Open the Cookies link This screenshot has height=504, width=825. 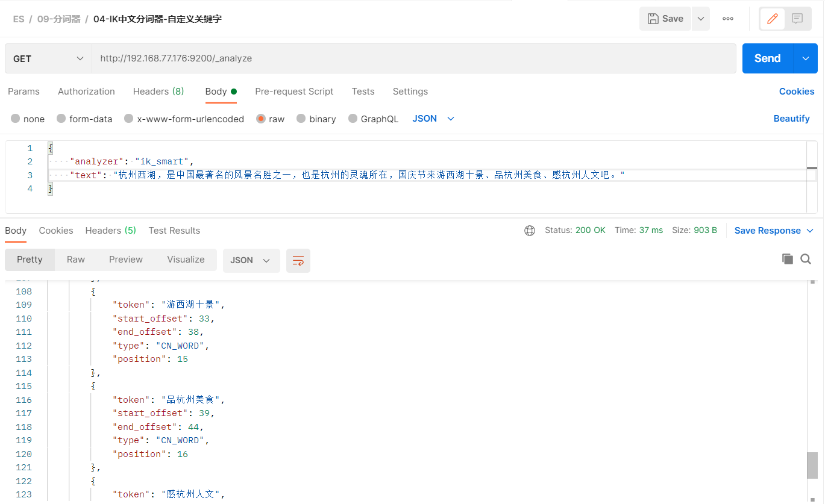click(x=797, y=92)
